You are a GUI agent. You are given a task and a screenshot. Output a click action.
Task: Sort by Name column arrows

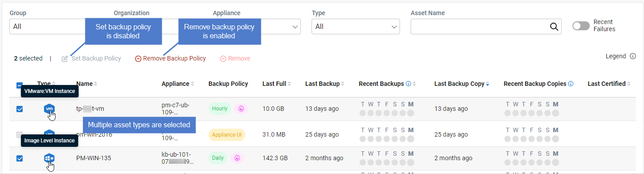point(95,84)
